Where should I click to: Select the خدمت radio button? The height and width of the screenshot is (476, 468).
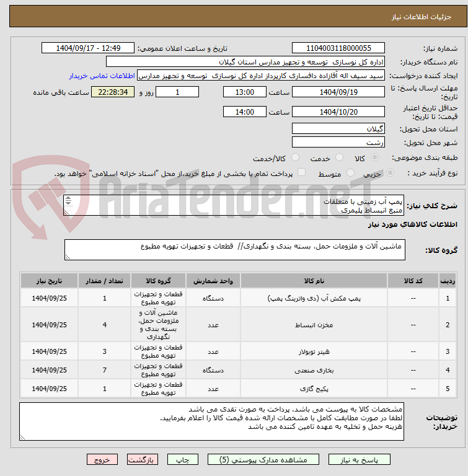click(339, 157)
